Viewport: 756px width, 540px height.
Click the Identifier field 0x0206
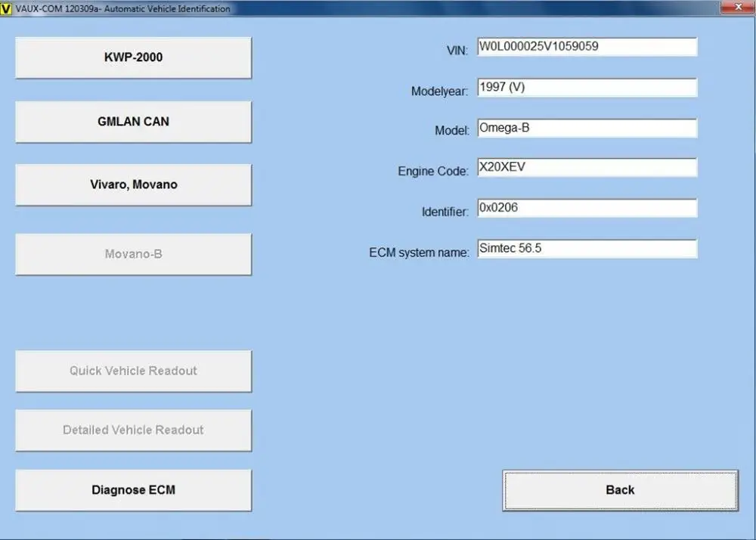pos(587,208)
